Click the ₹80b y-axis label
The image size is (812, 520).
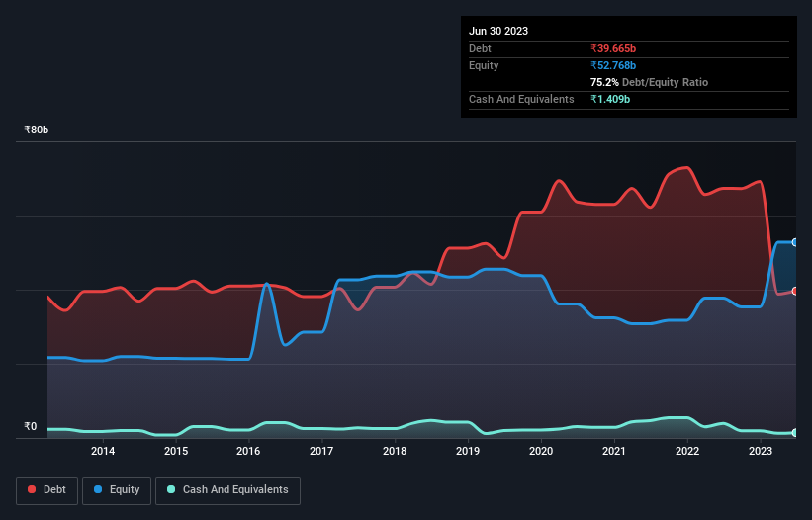[x=37, y=130]
